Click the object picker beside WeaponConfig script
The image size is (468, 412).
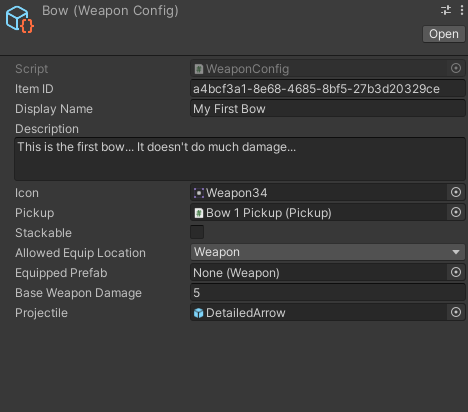coord(456,68)
